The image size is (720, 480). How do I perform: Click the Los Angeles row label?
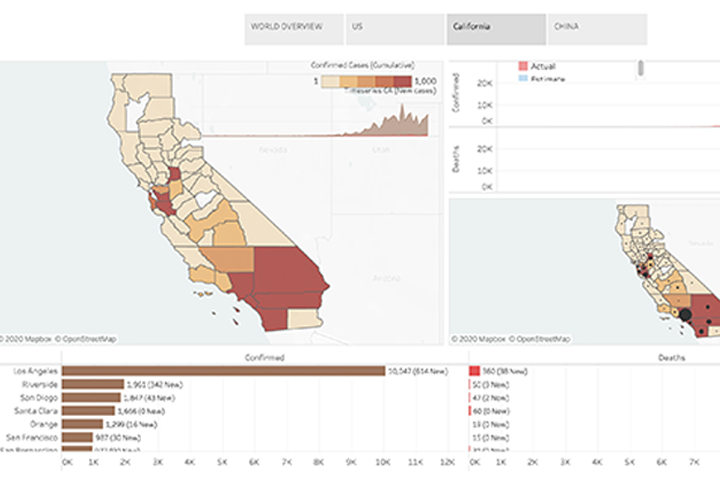click(36, 371)
